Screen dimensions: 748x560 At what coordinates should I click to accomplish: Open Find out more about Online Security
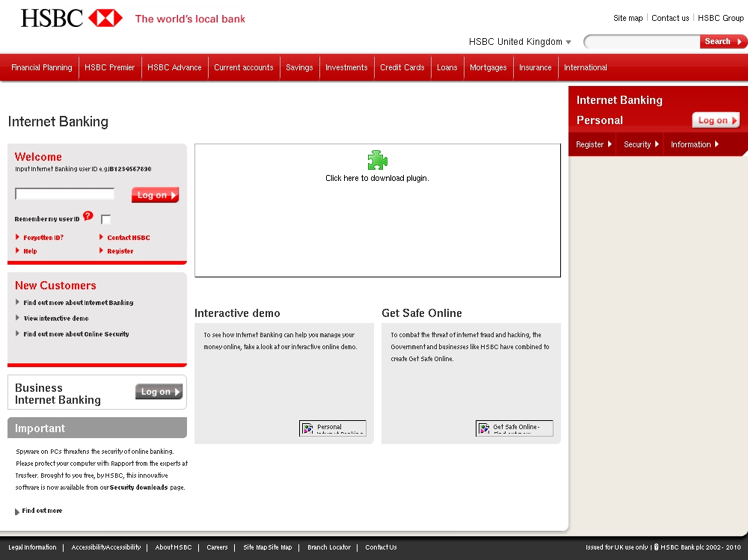pyautogui.click(x=76, y=334)
